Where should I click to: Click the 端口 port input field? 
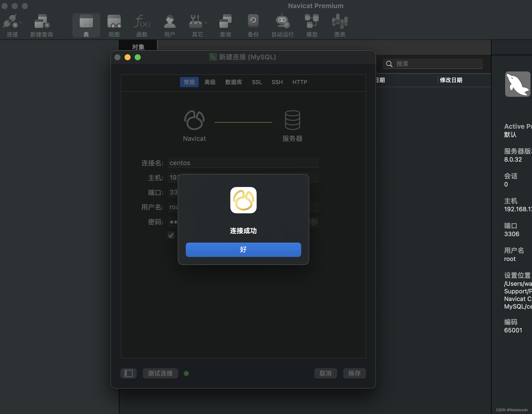point(173,192)
